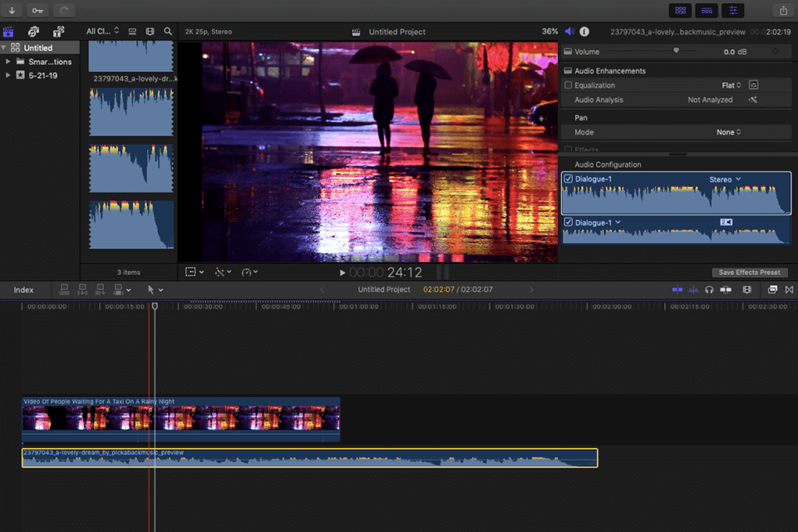
Task: Click the Import Media arrow button
Action: coord(12,11)
